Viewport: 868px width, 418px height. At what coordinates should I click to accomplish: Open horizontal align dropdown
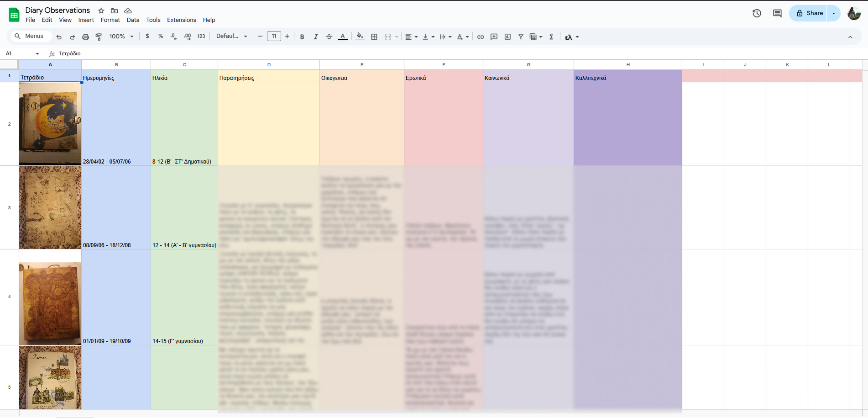click(412, 37)
